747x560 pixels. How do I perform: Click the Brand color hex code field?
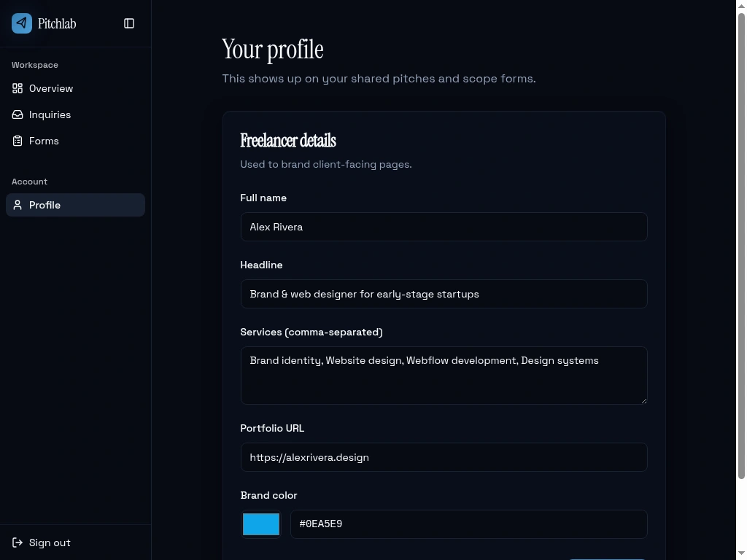point(468,524)
